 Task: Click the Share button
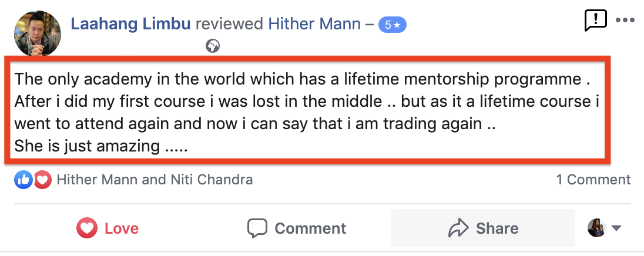pos(482,228)
